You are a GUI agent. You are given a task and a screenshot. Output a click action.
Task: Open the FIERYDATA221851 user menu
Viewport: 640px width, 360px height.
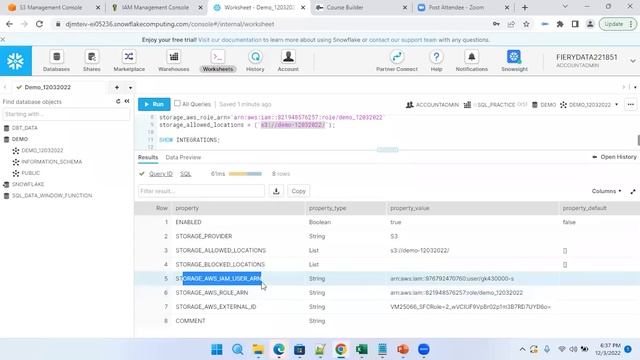[596, 60]
